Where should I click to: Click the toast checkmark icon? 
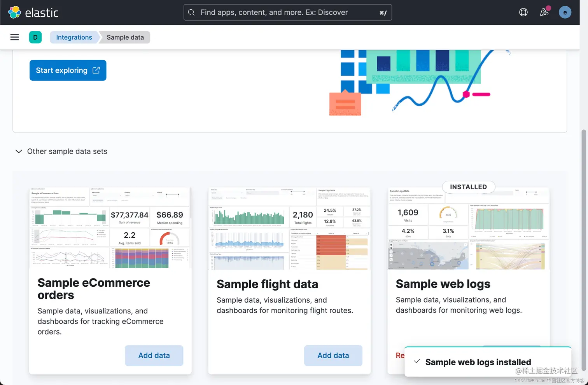tap(417, 361)
